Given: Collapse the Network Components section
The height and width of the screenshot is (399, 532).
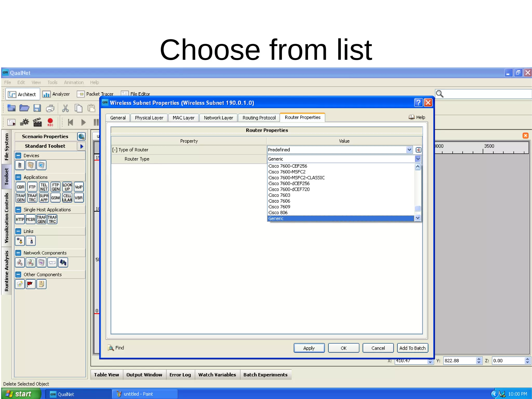Looking at the screenshot, I should click(x=18, y=253).
